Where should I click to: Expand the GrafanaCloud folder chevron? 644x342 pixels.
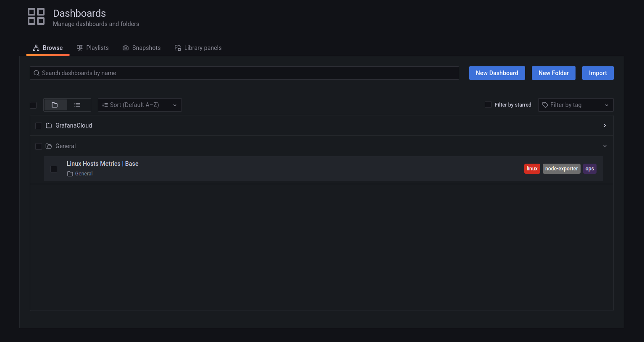(605, 125)
